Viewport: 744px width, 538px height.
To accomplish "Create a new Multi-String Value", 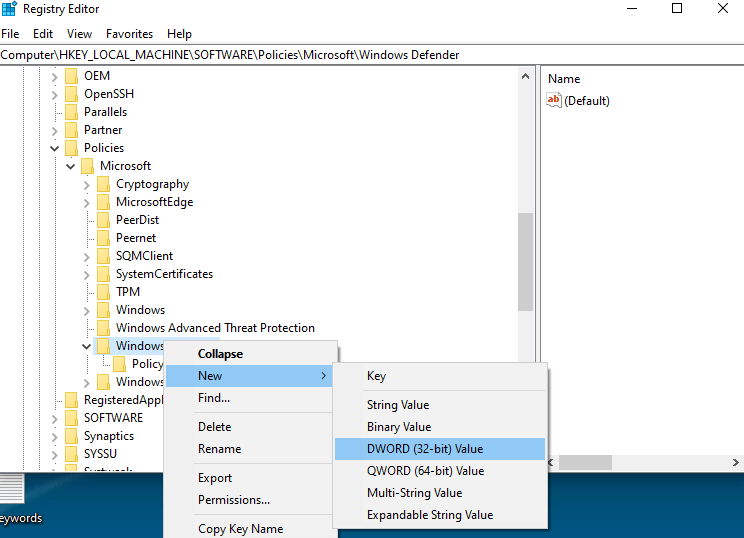I will [x=440, y=492].
